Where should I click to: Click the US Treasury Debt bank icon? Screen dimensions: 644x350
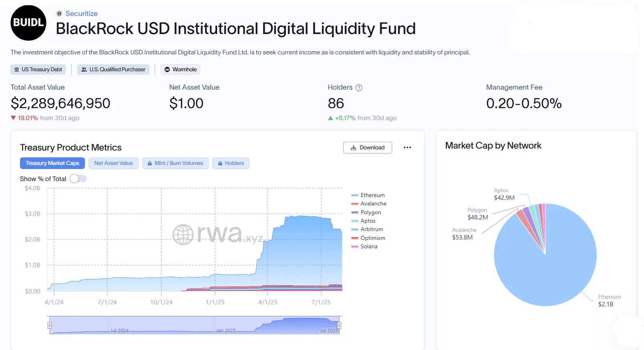click(16, 70)
